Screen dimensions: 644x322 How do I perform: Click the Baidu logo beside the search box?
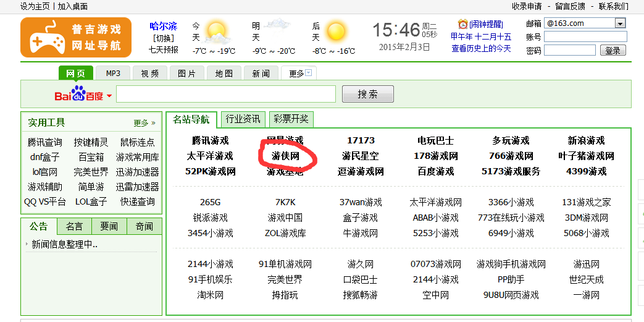pyautogui.click(x=79, y=94)
